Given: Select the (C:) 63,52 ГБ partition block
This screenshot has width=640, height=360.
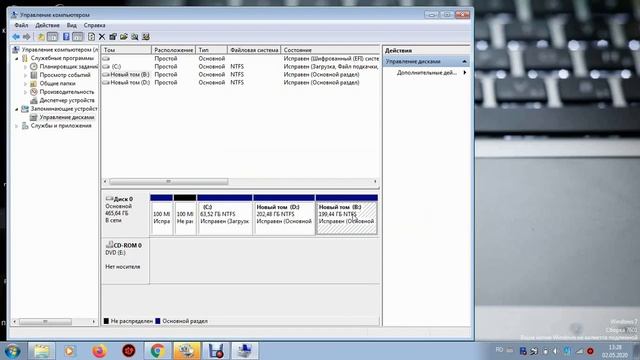Looking at the screenshot, I should (x=225, y=215).
